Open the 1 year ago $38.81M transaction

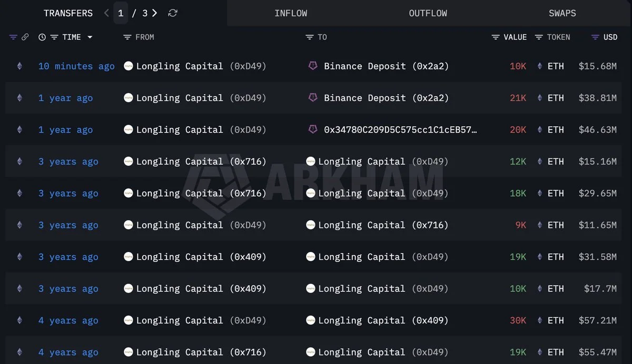(x=65, y=98)
